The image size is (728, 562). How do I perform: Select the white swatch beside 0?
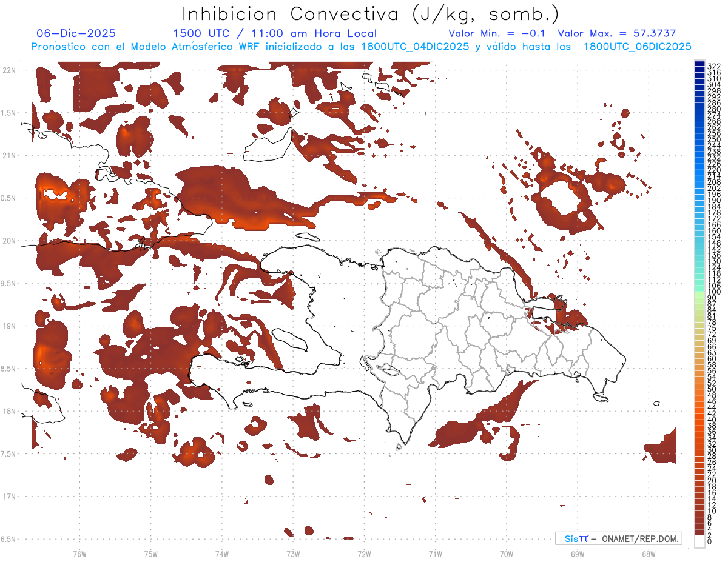pyautogui.click(x=699, y=541)
